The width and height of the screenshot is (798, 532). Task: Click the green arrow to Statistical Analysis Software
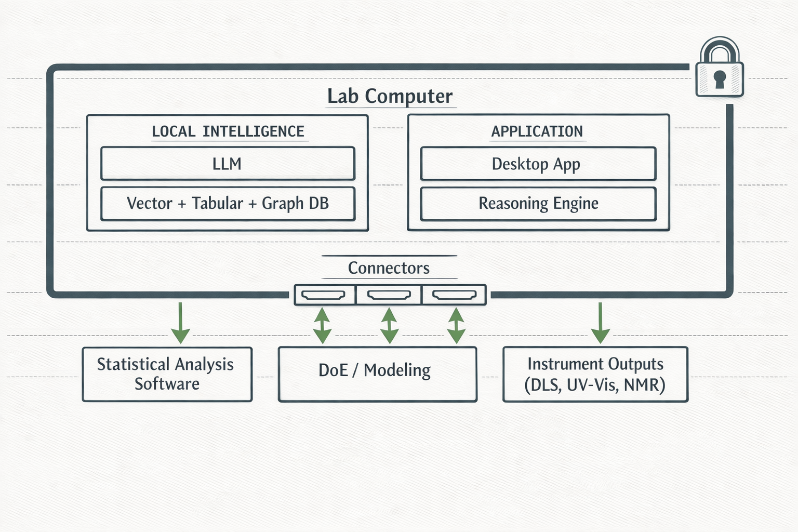[180, 322]
